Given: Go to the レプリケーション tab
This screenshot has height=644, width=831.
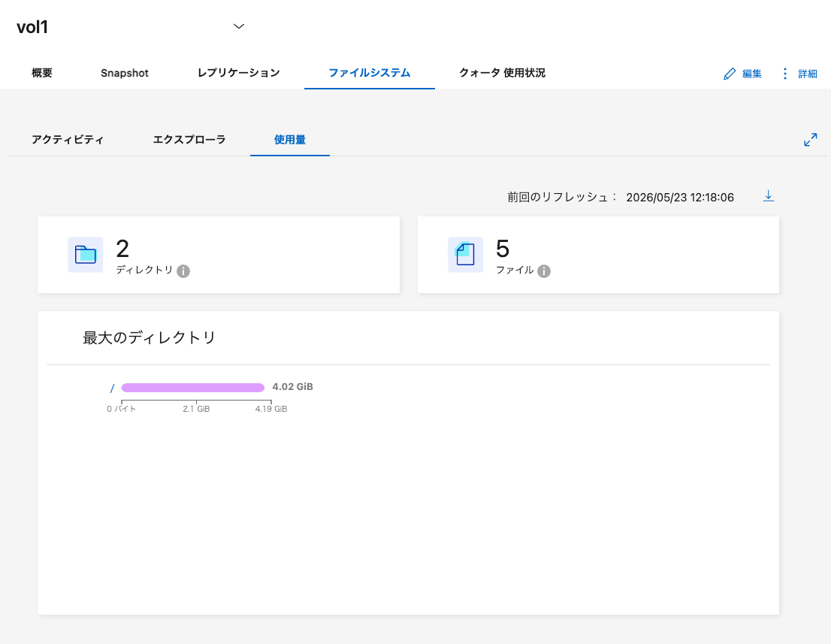Looking at the screenshot, I should pos(238,73).
